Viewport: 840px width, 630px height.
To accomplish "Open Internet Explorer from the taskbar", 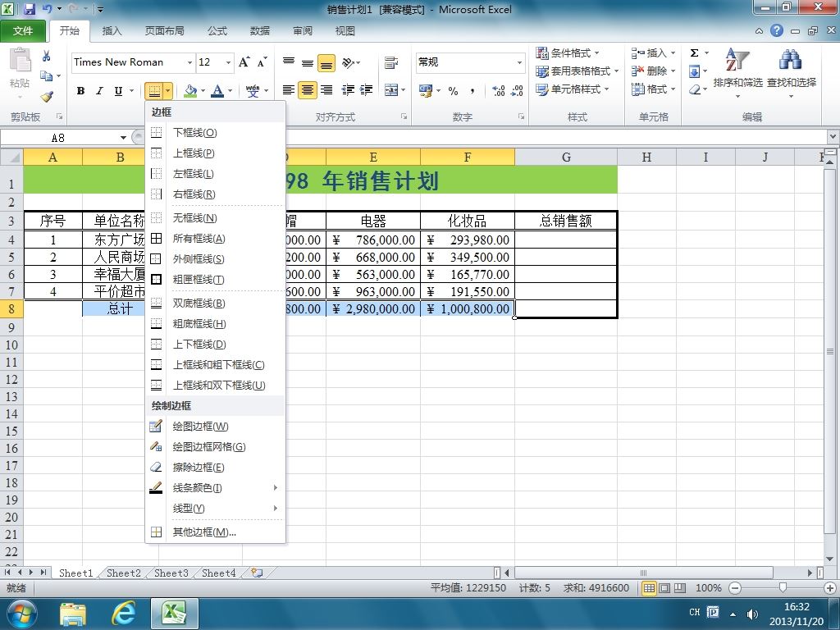I will coord(123,614).
